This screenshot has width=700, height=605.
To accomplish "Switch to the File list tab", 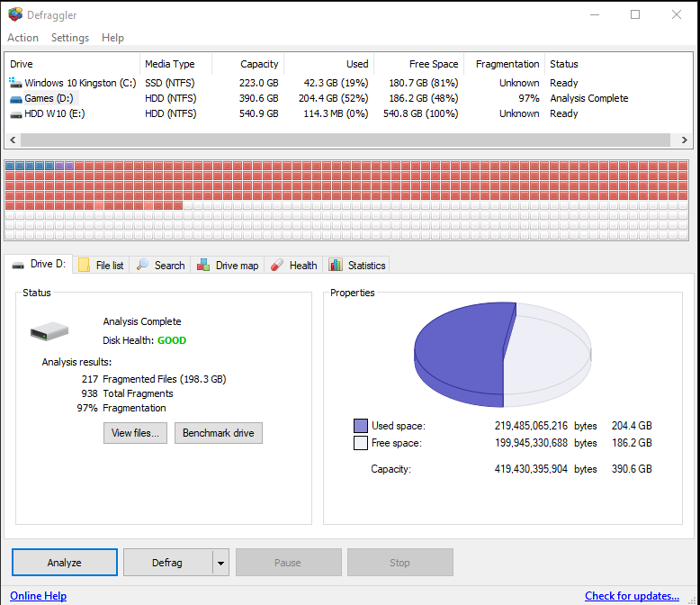I will click(102, 265).
